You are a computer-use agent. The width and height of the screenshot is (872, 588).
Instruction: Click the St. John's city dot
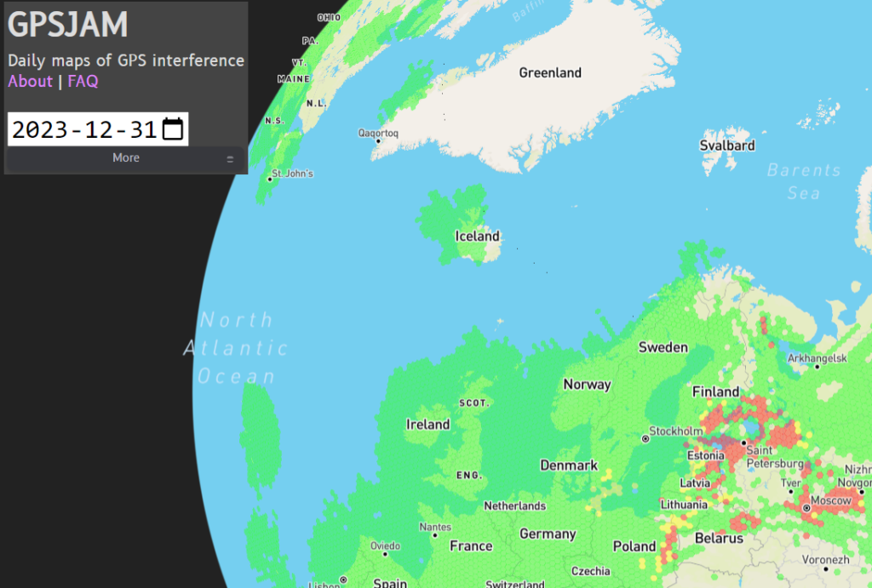click(270, 180)
